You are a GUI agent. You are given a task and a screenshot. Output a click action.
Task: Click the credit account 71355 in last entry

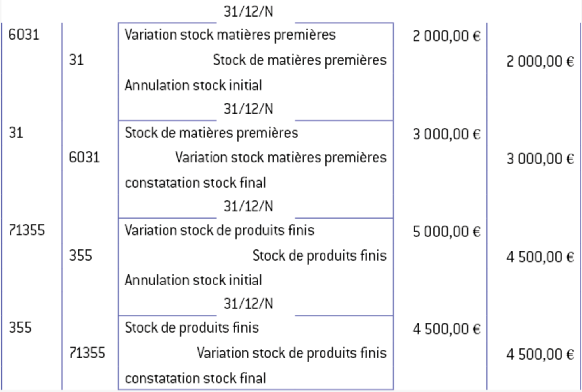pyautogui.click(x=87, y=353)
